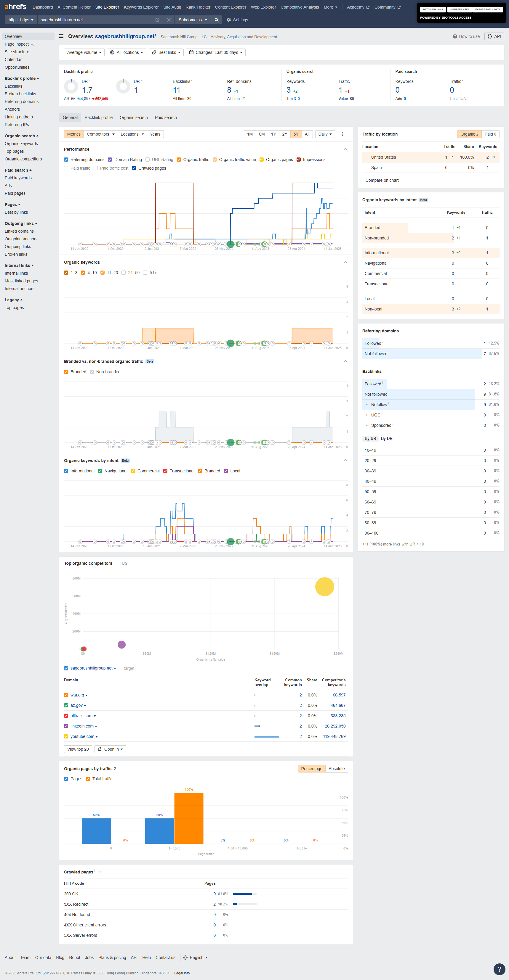Click the ahrefs logo
Image resolution: width=509 pixels, height=980 pixels.
(x=16, y=7)
